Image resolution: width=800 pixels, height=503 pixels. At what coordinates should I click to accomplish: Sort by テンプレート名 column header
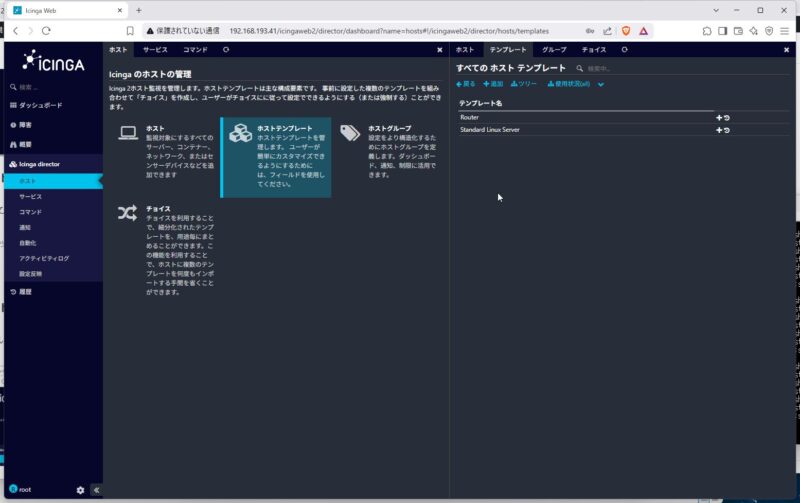(481, 104)
